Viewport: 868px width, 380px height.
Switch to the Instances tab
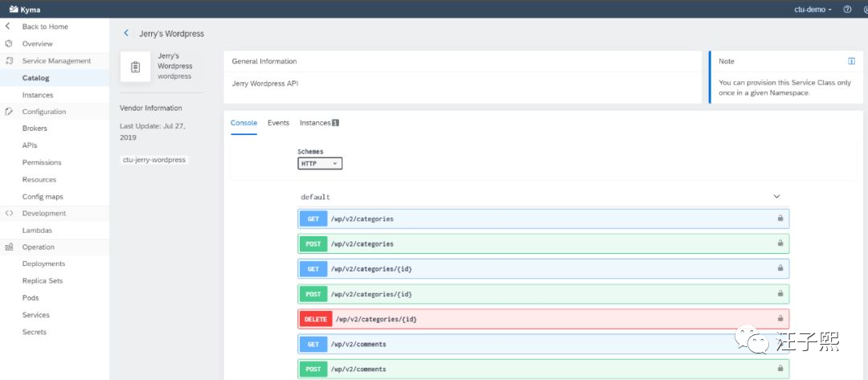tap(319, 124)
